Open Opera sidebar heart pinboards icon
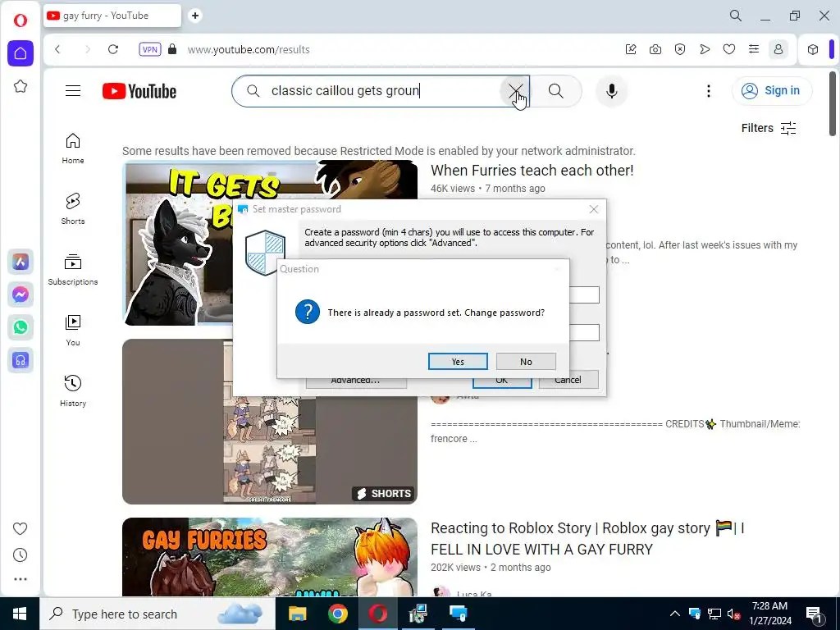 point(21,529)
